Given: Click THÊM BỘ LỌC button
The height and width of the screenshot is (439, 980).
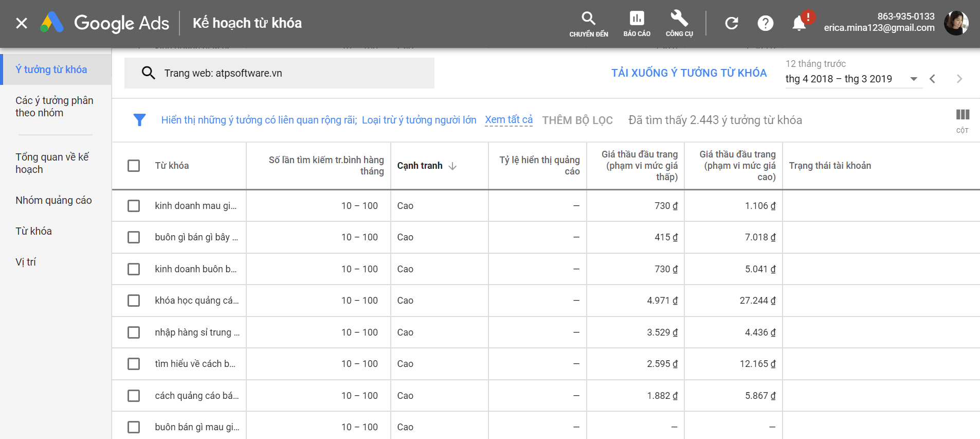Looking at the screenshot, I should (577, 120).
